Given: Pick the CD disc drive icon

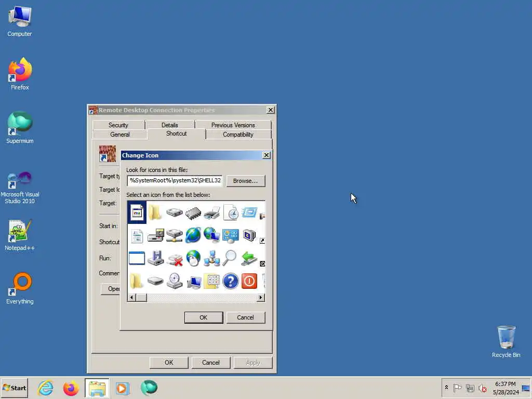Looking at the screenshot, I should [x=175, y=281].
